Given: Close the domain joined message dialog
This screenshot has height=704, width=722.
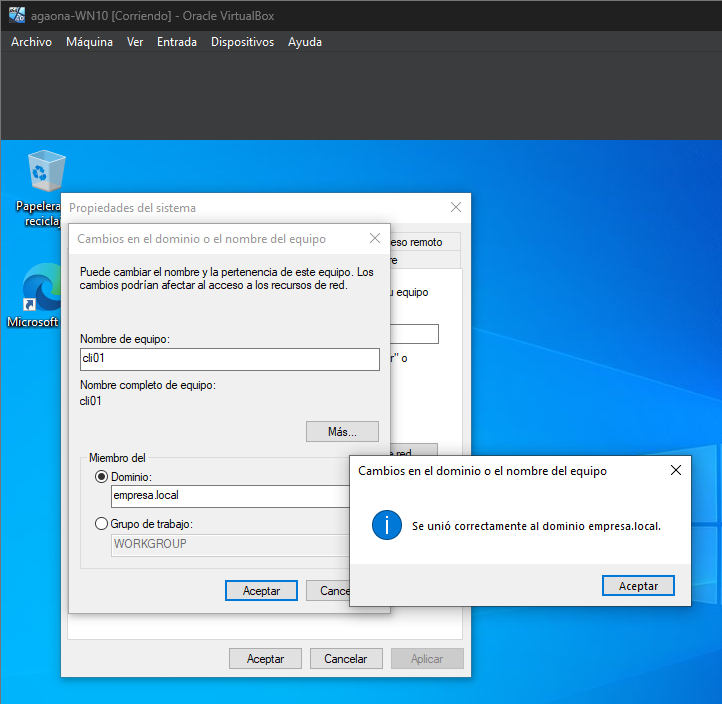Looking at the screenshot, I should 675,470.
